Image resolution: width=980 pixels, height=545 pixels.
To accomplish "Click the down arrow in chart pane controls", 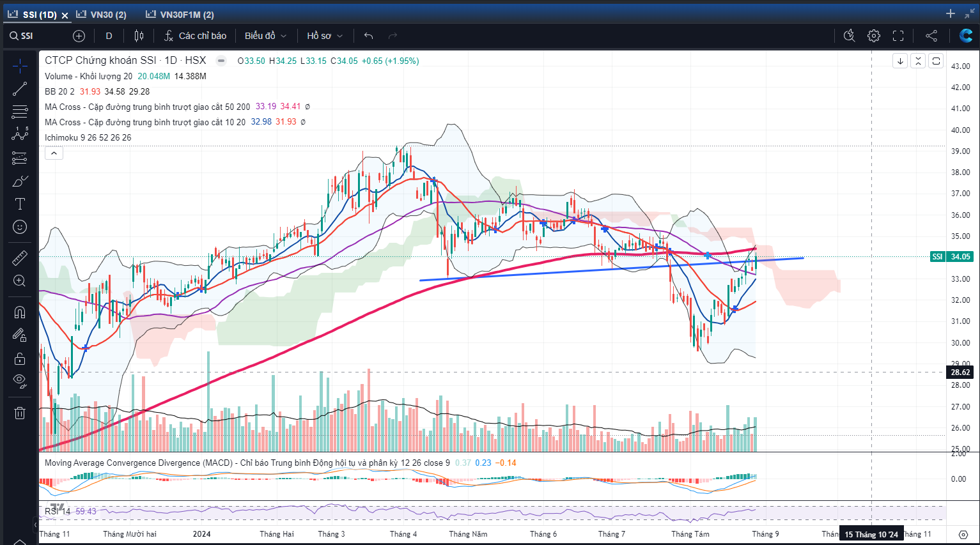I will click(x=900, y=61).
